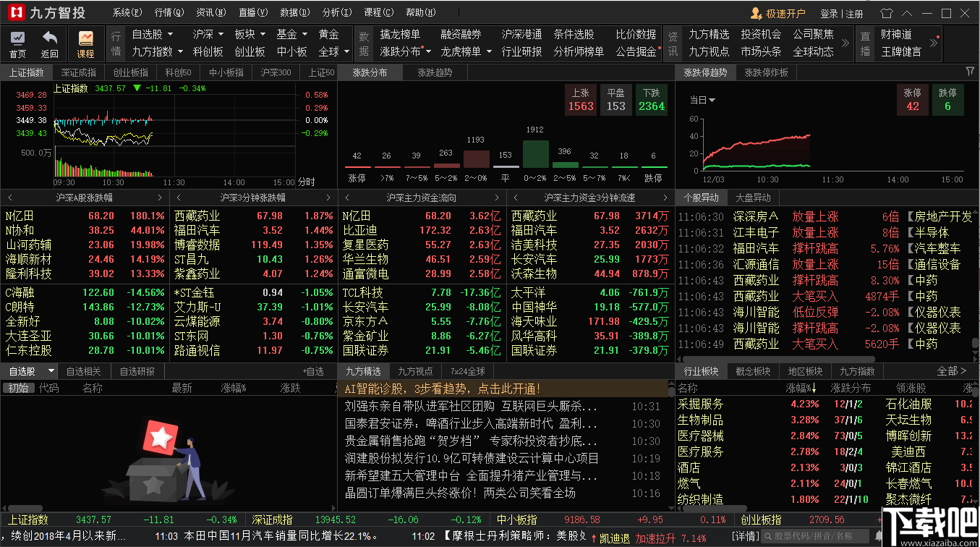Open the 融资融券 toolbar button

461,34
